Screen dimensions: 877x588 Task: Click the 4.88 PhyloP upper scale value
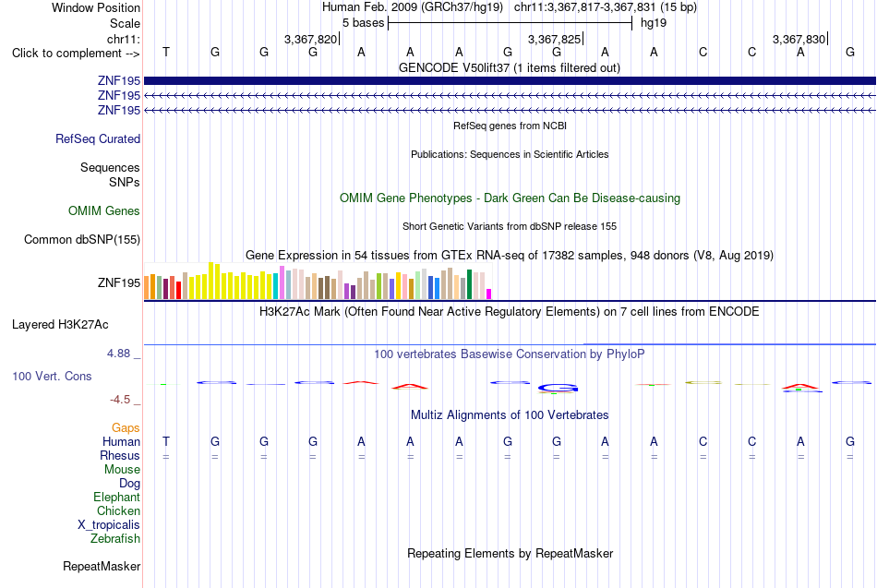(118, 354)
